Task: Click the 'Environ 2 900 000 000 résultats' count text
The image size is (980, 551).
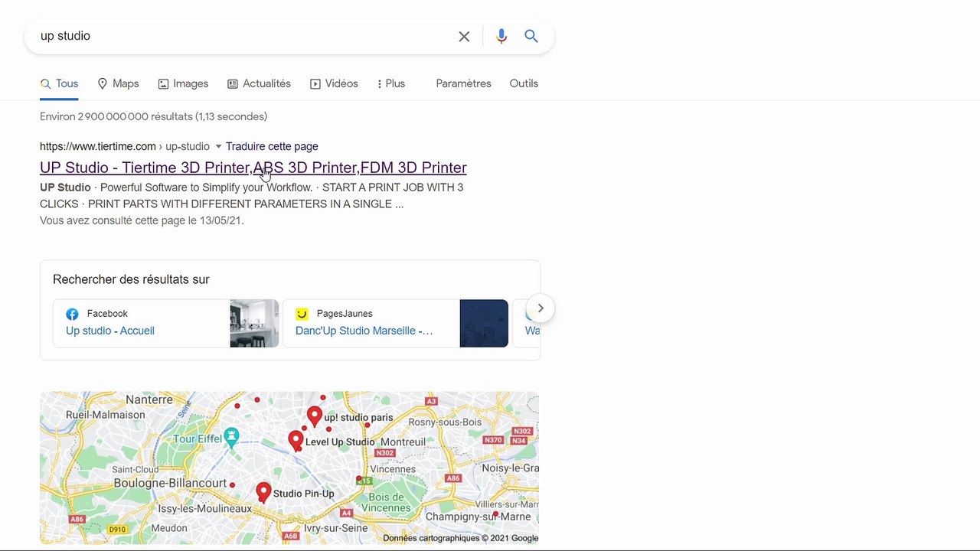Action: tap(153, 116)
